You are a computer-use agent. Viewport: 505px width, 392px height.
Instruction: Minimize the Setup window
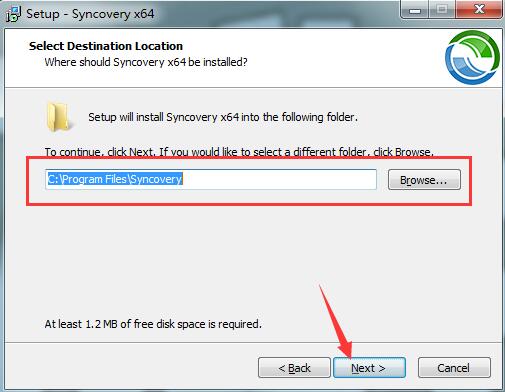[x=415, y=10]
